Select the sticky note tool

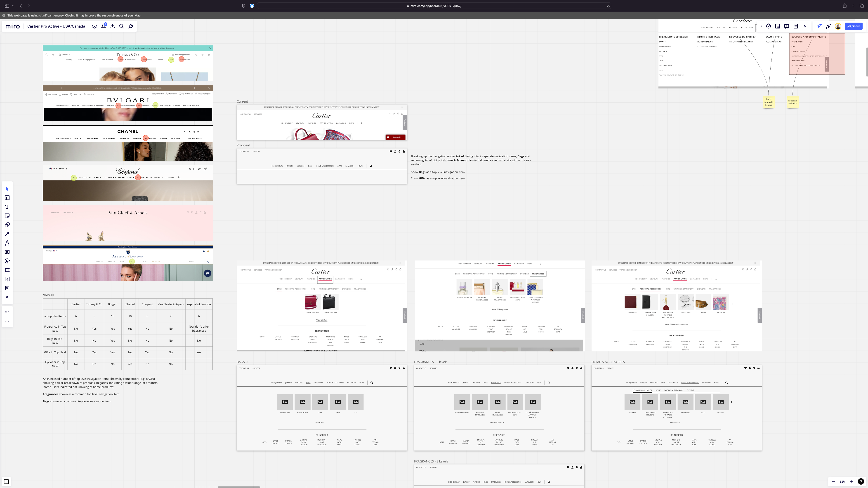point(7,216)
